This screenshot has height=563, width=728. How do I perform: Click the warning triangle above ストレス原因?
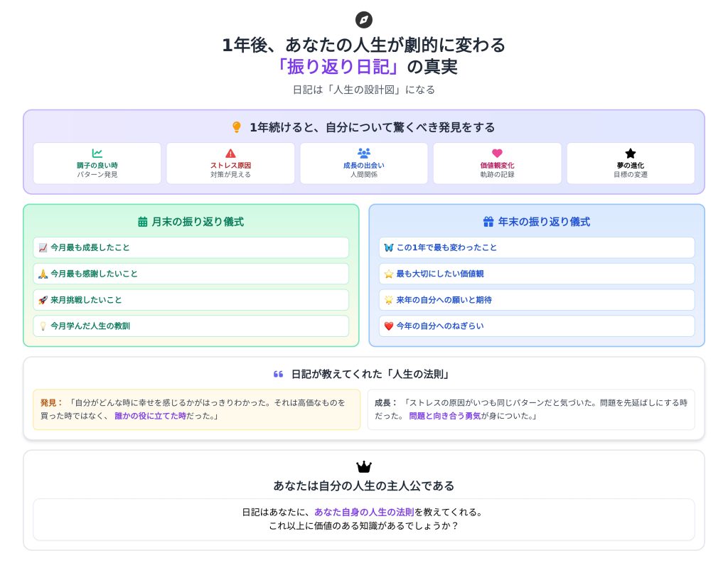230,153
